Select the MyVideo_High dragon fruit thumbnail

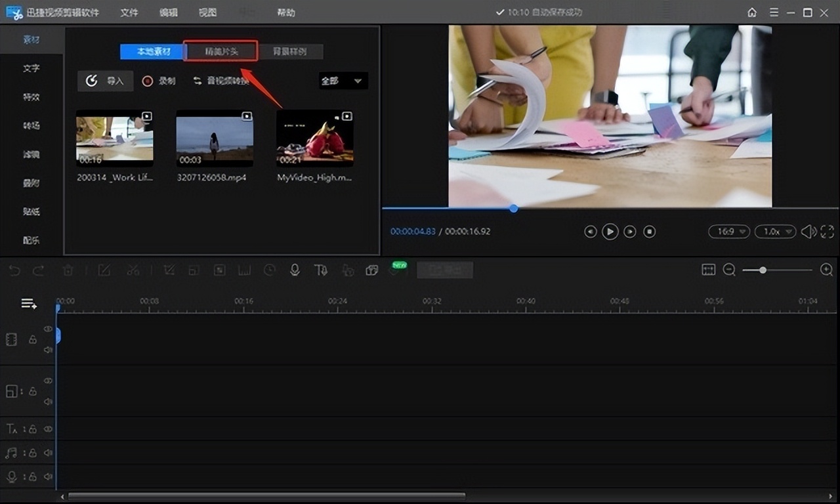[315, 138]
